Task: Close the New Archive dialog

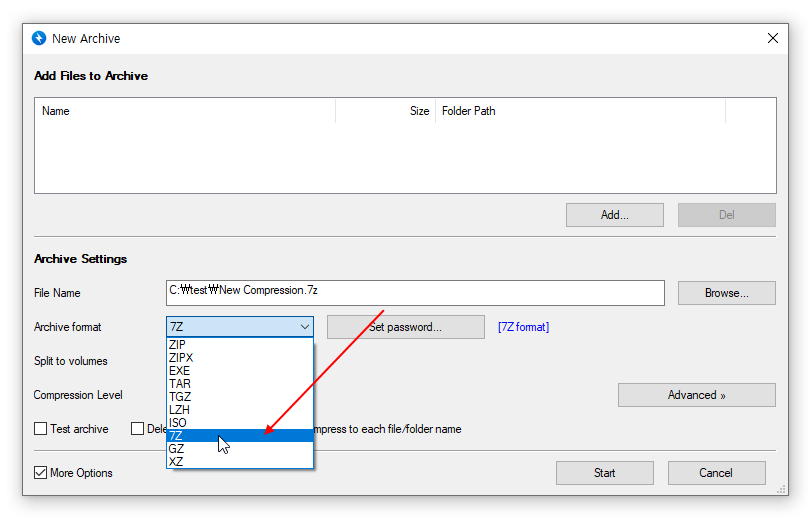Action: (772, 38)
